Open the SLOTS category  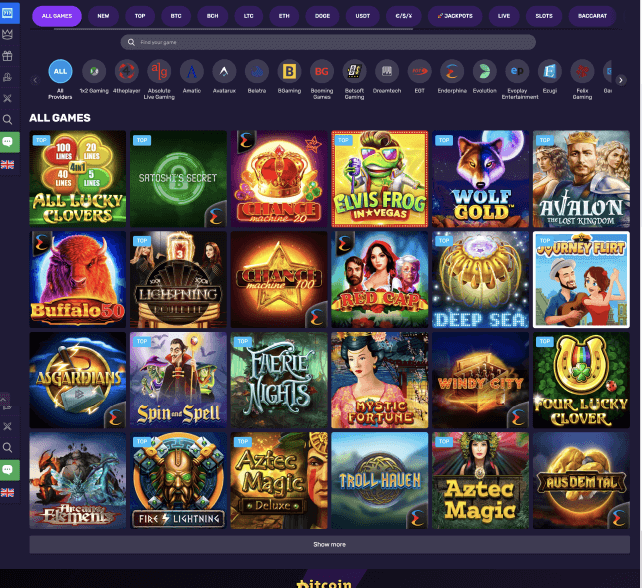(544, 16)
